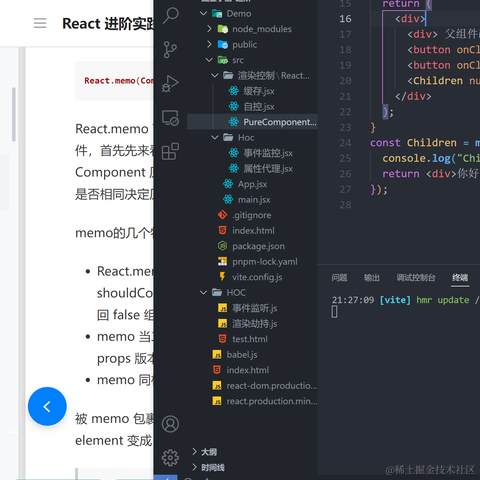Click line number 16 in editor gutter
The height and width of the screenshot is (480, 480).
[345, 19]
